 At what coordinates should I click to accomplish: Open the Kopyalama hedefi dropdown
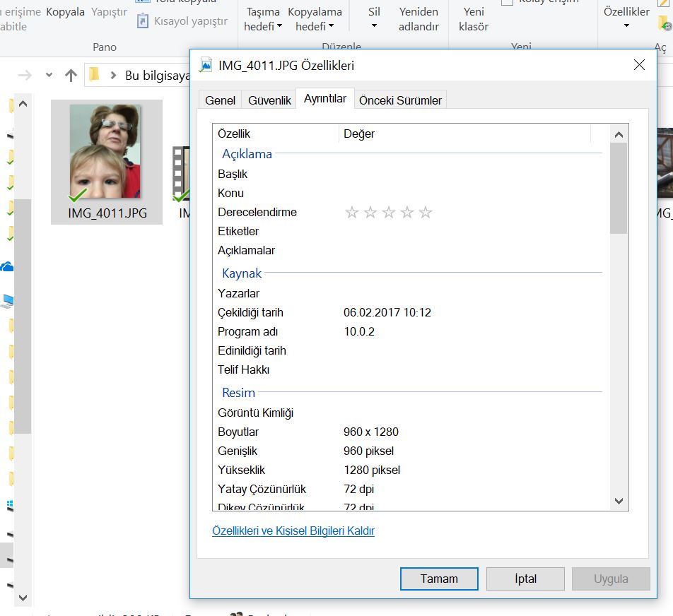(x=315, y=19)
